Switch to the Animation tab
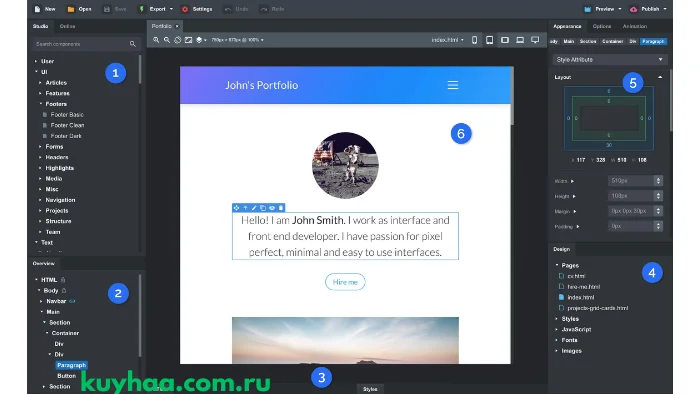The height and width of the screenshot is (394, 700). point(634,26)
